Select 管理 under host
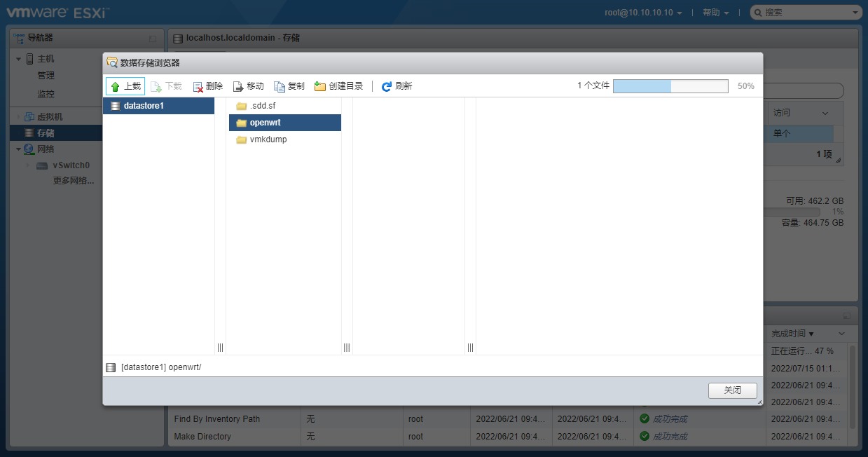 coord(46,76)
